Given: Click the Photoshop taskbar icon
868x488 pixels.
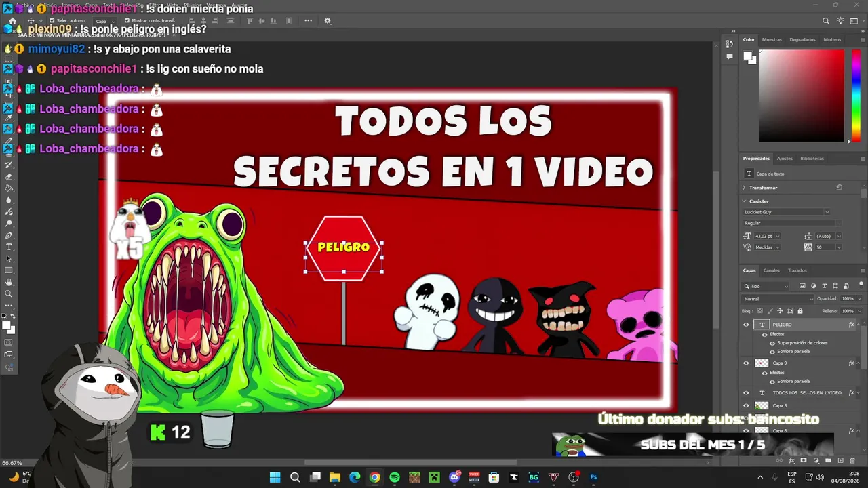Looking at the screenshot, I should (593, 477).
